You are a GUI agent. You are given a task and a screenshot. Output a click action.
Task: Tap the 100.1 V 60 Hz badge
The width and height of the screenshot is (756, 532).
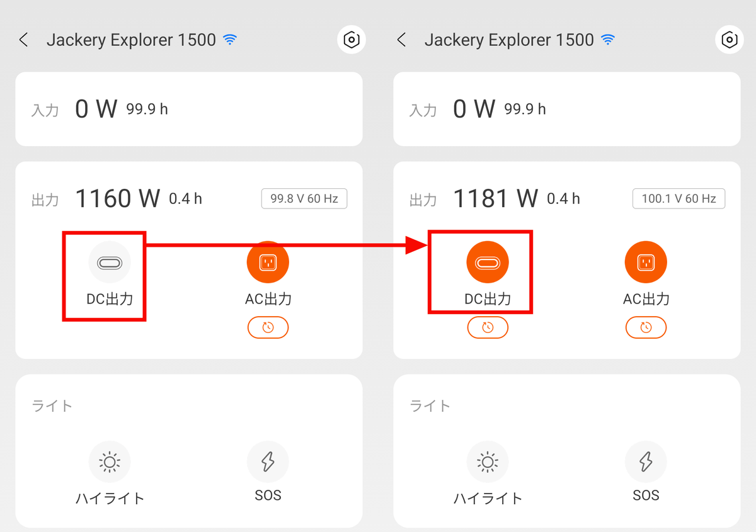[x=679, y=199]
